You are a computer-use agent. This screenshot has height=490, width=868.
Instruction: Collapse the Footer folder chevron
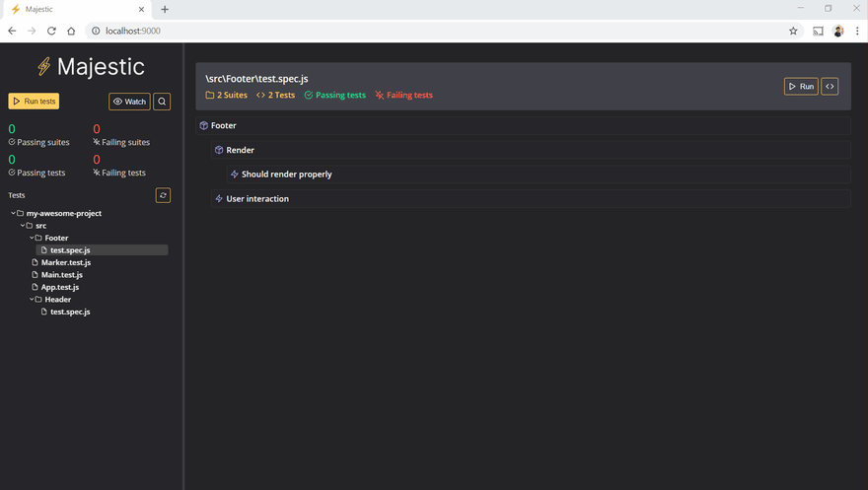coord(32,238)
